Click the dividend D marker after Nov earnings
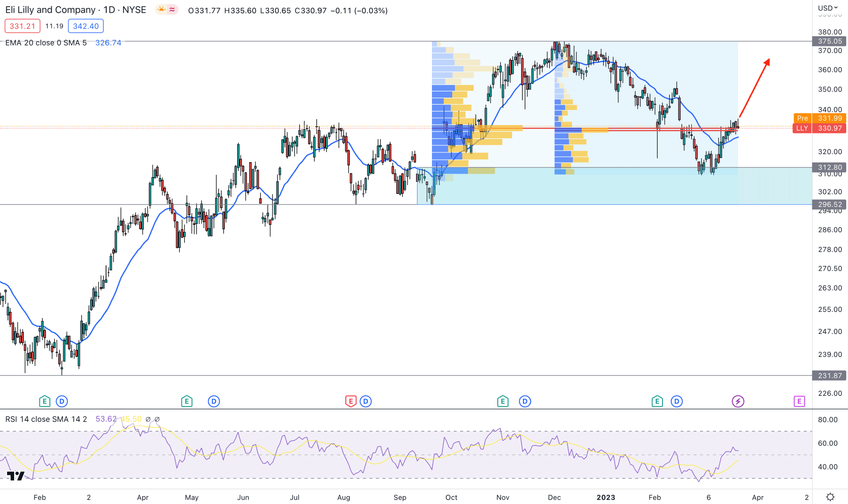848x504 pixels. click(x=525, y=401)
